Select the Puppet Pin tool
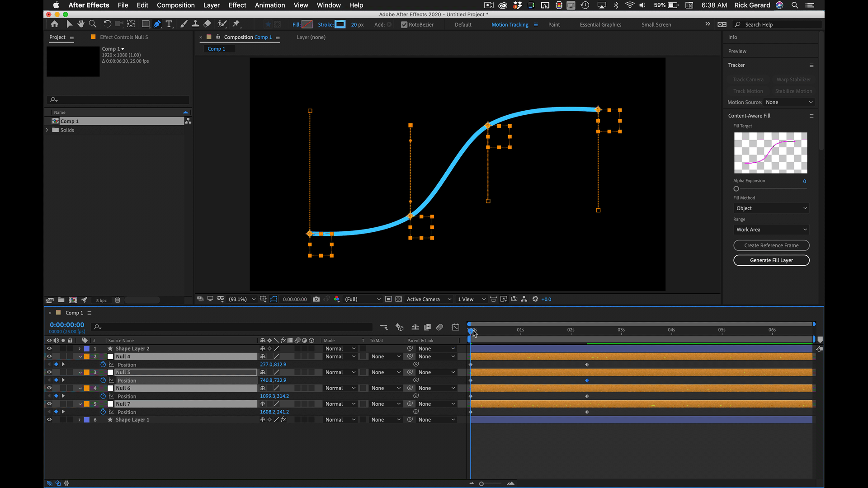The height and width of the screenshot is (488, 868). [x=236, y=24]
